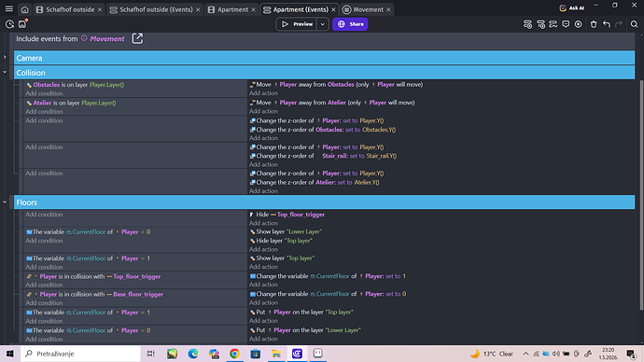Open weather widget 13°C Clear
This screenshot has width=644, height=362.
point(492,354)
